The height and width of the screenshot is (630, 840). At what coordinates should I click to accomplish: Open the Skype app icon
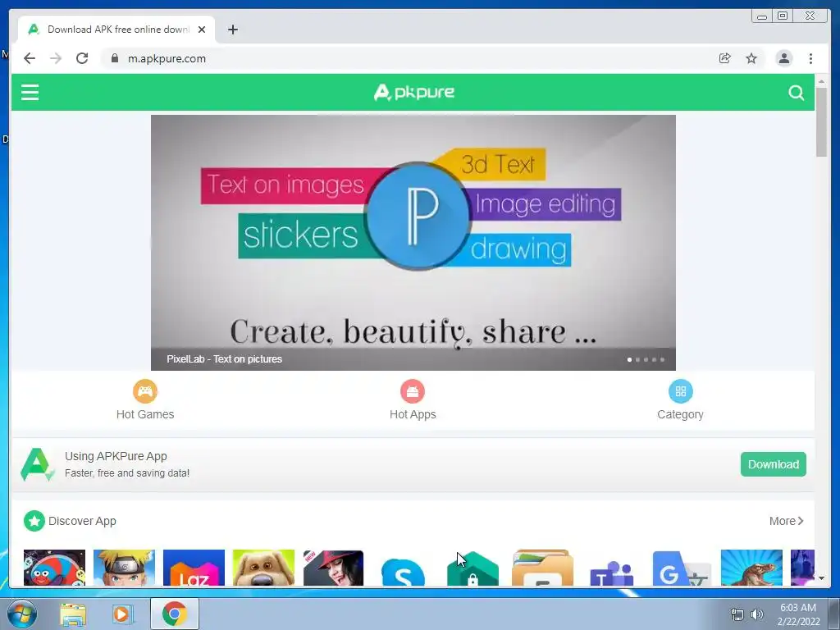click(x=403, y=571)
